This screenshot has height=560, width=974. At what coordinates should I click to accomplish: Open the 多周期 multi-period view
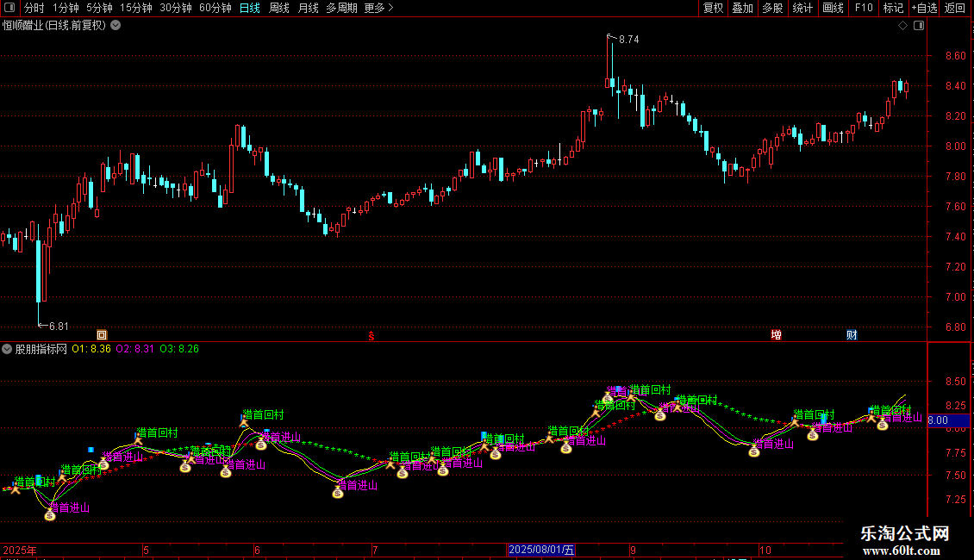tap(341, 8)
